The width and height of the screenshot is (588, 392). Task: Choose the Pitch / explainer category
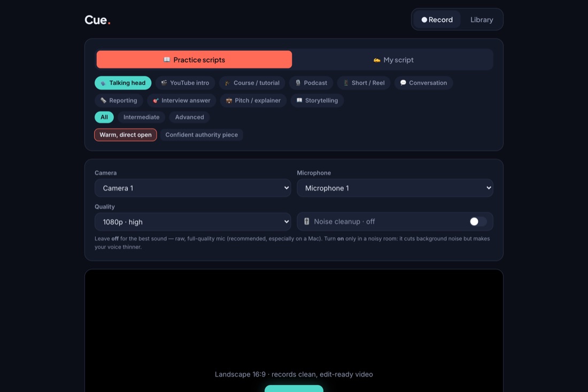(253, 101)
